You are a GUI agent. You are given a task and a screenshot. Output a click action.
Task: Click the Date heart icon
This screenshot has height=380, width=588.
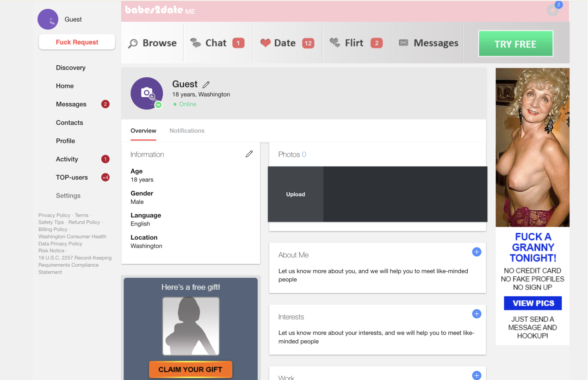(265, 43)
